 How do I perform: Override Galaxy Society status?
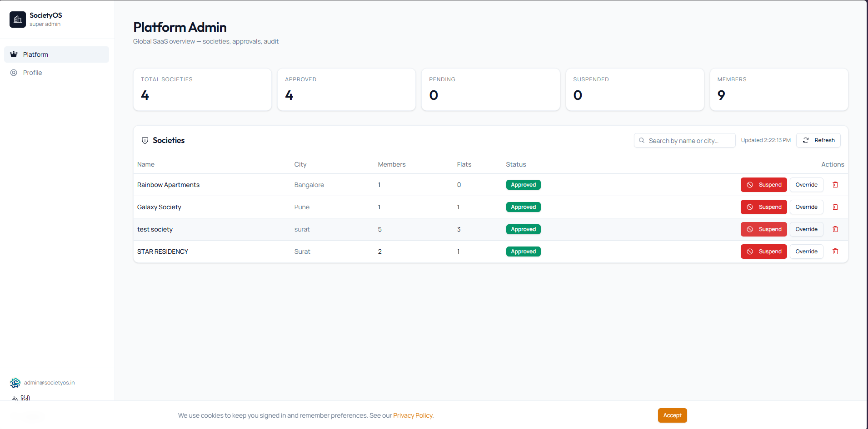(x=806, y=207)
